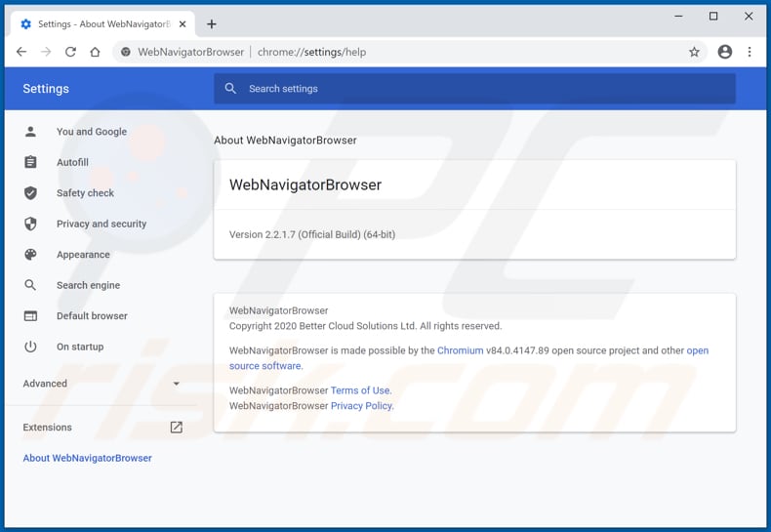Viewport: 771px width, 532px height.
Task: Click the gear favicon on Settings tab
Action: click(x=26, y=24)
